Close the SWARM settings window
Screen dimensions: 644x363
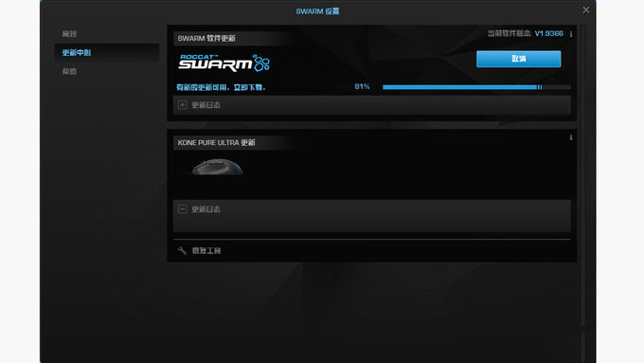click(x=586, y=10)
